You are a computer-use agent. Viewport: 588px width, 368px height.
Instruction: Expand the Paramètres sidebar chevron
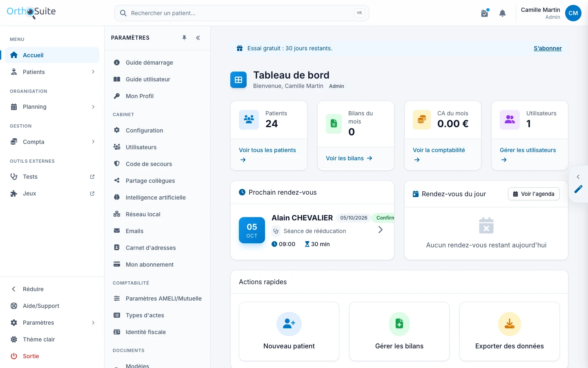pos(93,323)
